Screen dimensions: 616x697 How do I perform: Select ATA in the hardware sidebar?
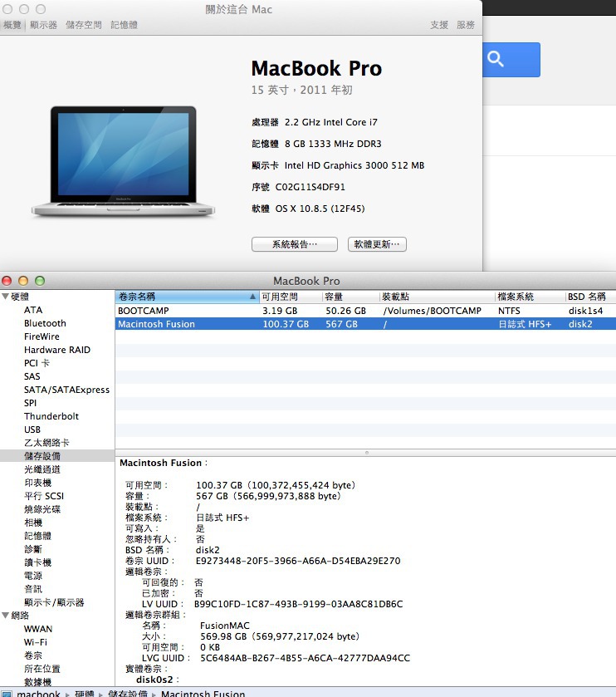pyautogui.click(x=33, y=310)
